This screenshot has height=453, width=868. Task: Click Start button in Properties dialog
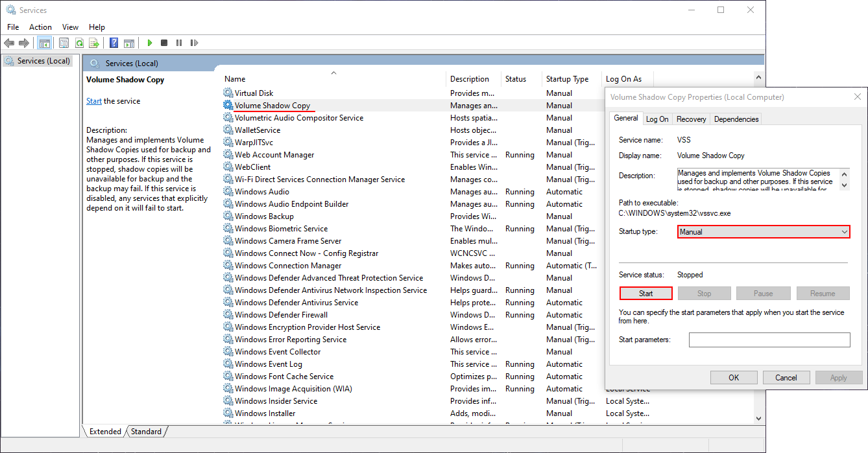pyautogui.click(x=646, y=294)
